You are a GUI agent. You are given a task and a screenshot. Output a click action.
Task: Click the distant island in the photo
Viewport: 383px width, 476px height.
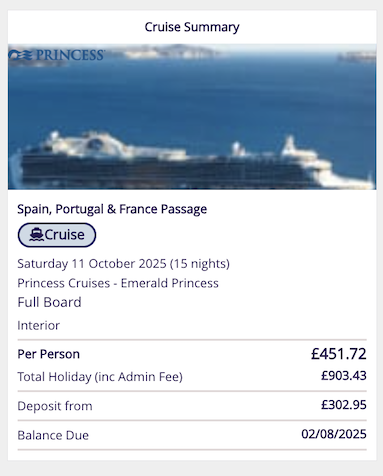coord(170,52)
